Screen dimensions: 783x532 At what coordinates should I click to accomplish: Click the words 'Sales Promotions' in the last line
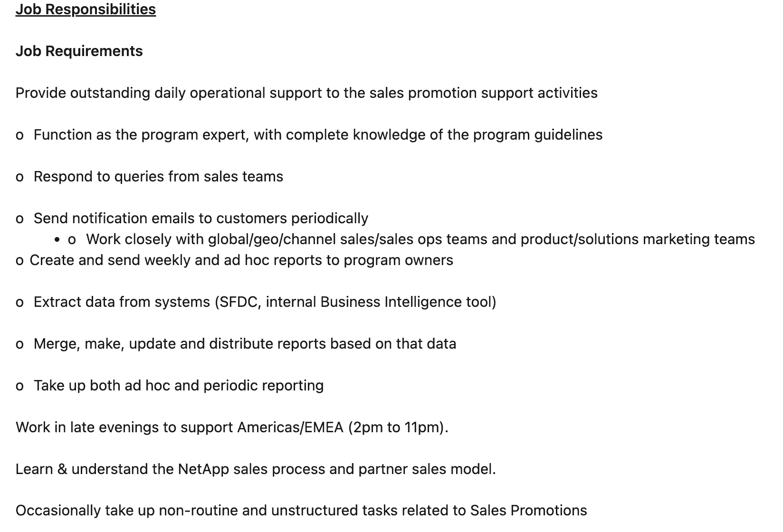[x=529, y=511]
